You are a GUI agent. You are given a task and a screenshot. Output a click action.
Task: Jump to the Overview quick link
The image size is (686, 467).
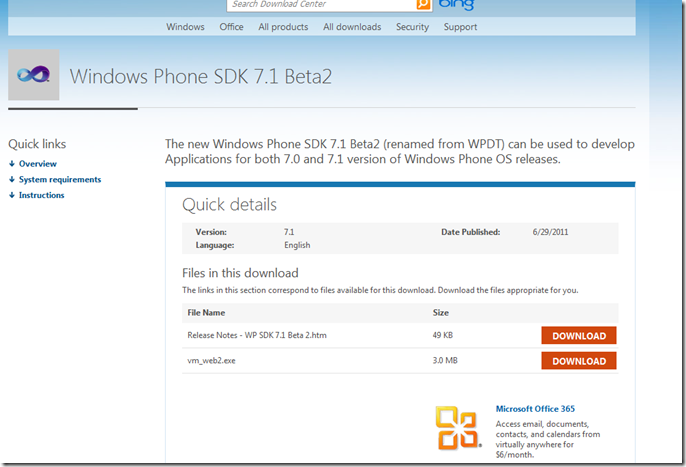(38, 164)
